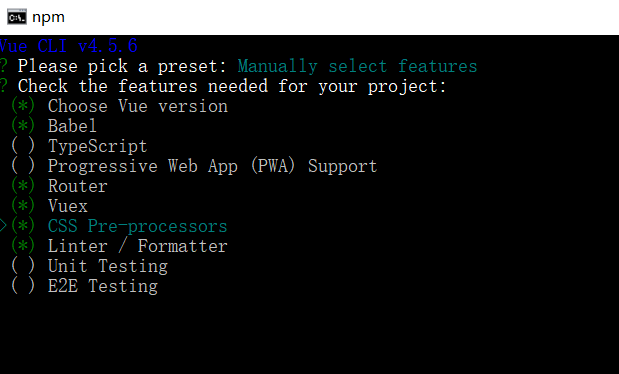Toggle the Router checkbox marker
Image resolution: width=619 pixels, height=374 pixels.
pos(23,186)
